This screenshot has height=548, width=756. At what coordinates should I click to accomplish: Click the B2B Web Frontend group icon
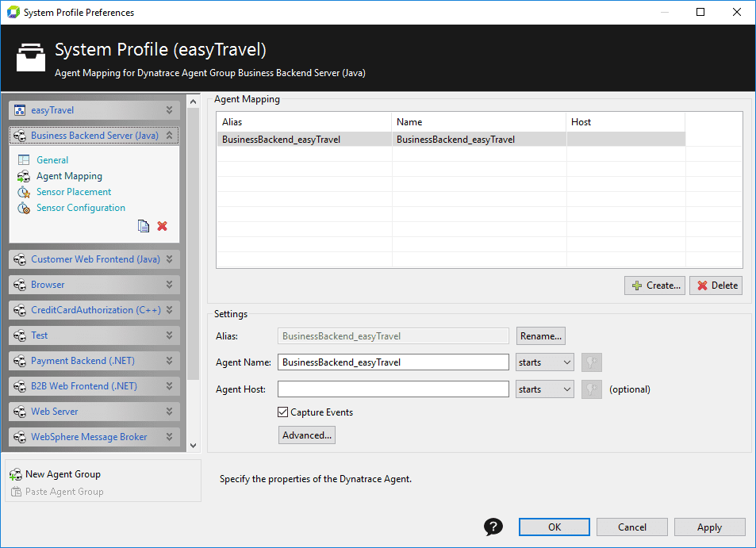[x=20, y=386]
